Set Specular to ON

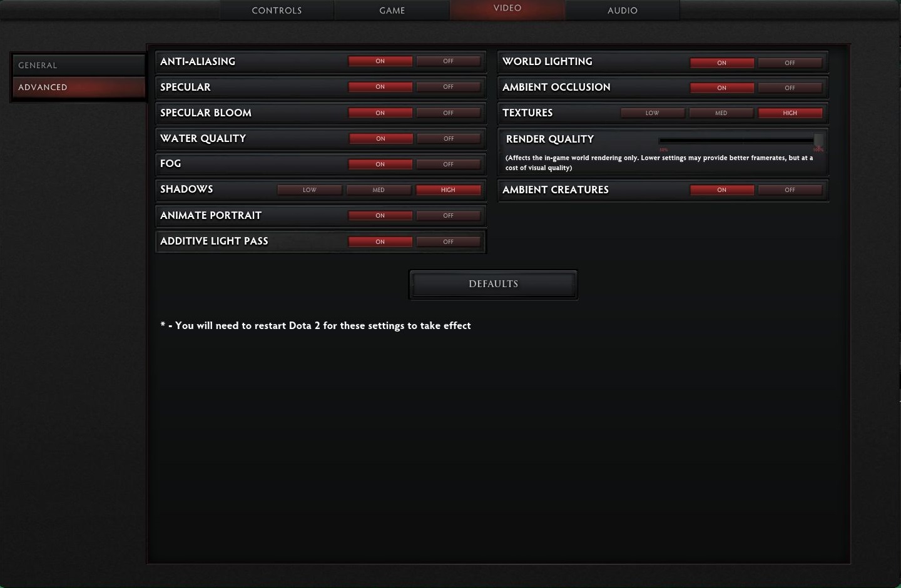tap(380, 87)
